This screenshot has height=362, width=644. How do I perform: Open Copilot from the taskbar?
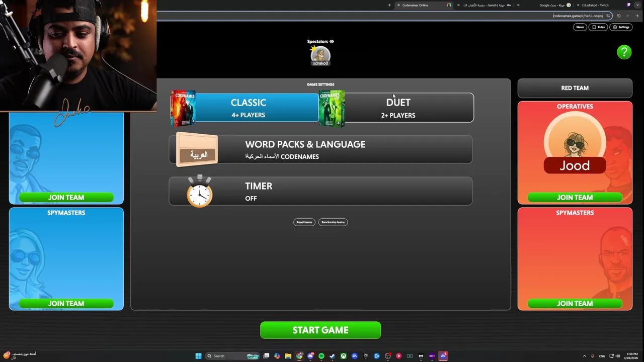[277, 356]
